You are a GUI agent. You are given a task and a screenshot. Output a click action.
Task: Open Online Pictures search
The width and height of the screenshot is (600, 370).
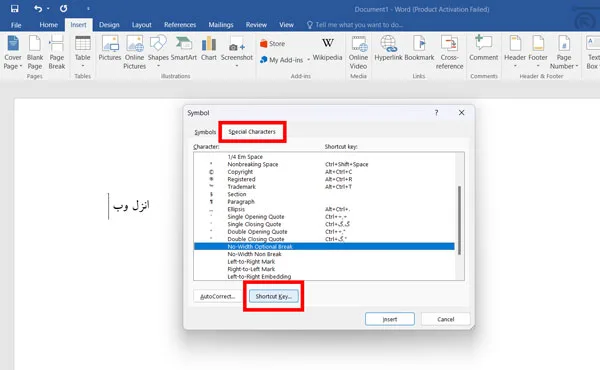coord(135,52)
